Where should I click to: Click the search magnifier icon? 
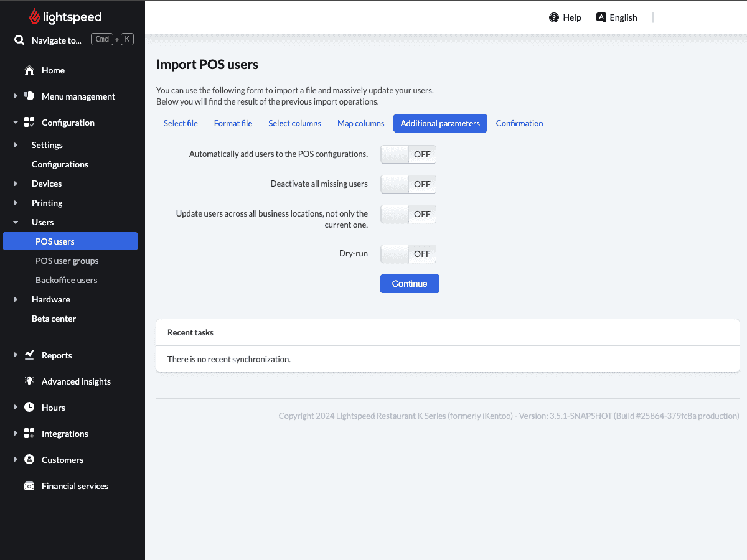(x=19, y=40)
